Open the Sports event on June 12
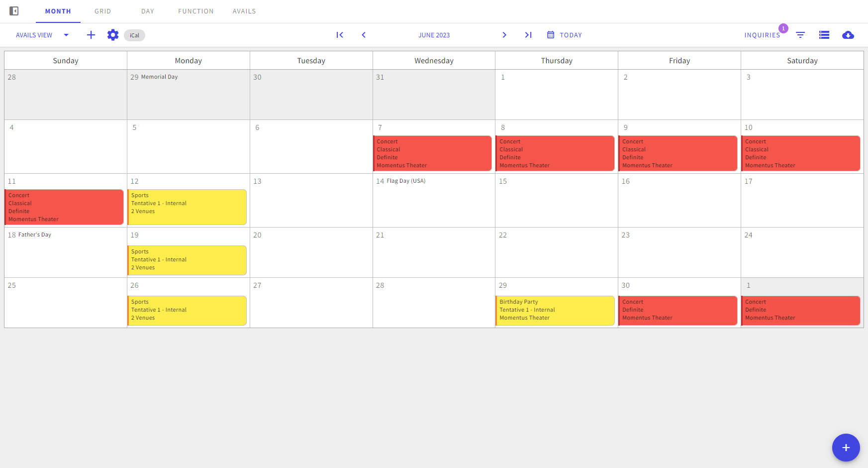 pos(187,207)
